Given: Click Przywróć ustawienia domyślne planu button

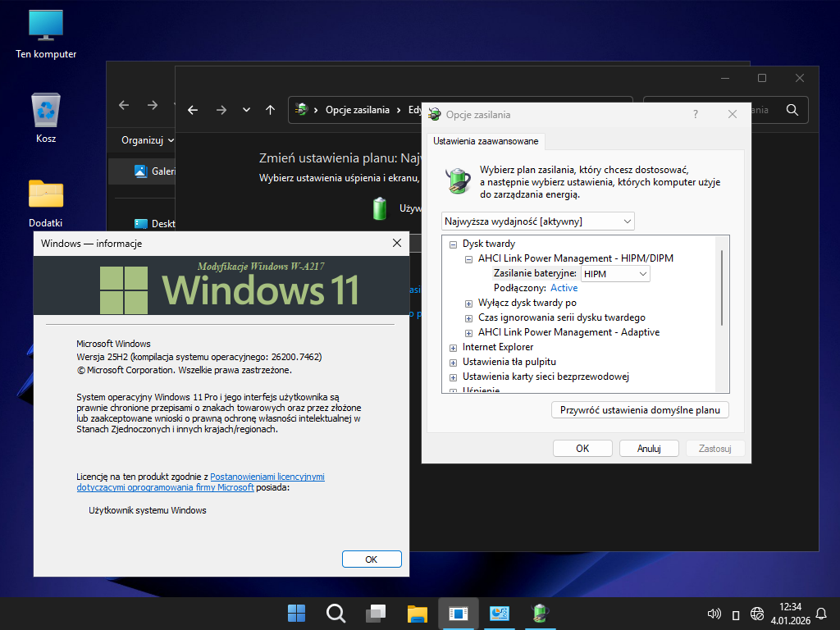Looking at the screenshot, I should (640, 409).
